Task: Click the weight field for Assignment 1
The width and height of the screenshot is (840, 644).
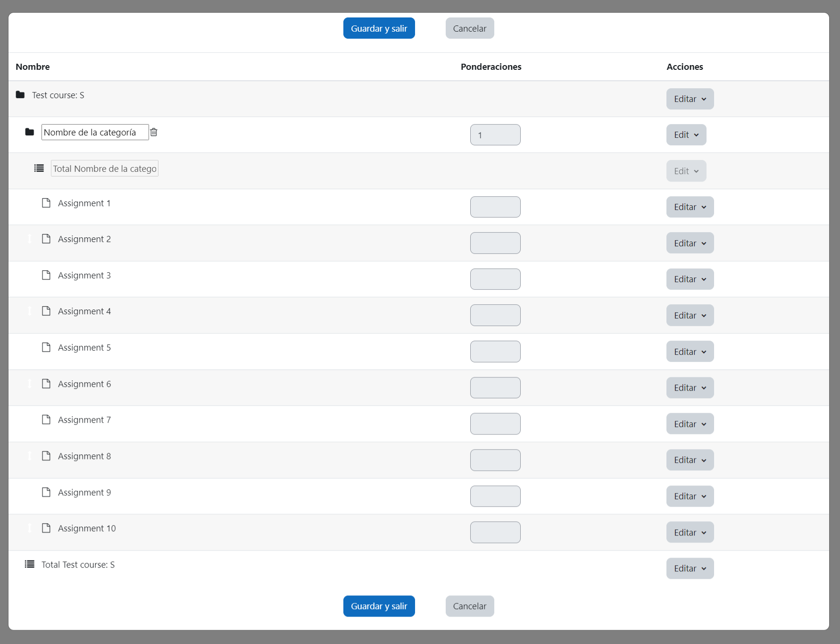Action: pyautogui.click(x=495, y=207)
